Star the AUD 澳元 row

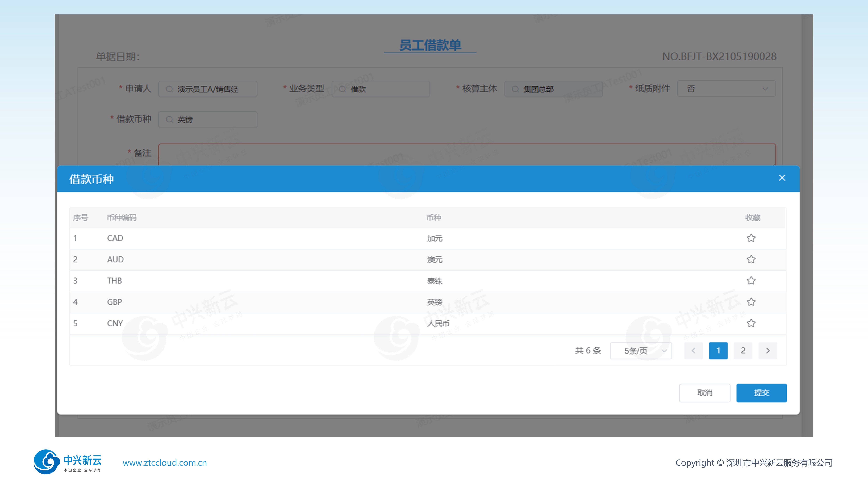[x=751, y=259]
